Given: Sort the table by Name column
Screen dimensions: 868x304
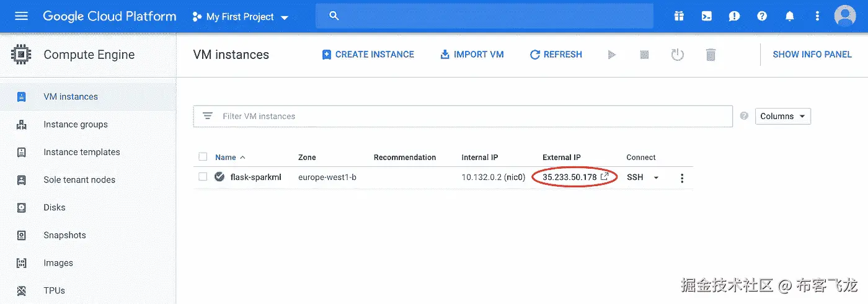Looking at the screenshot, I should click(x=226, y=158).
